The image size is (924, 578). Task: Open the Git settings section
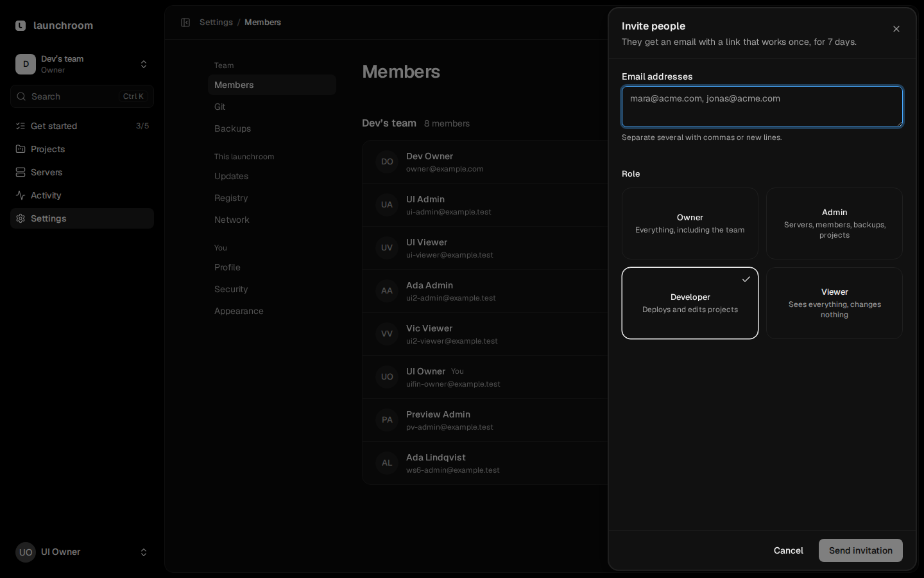(x=272, y=107)
